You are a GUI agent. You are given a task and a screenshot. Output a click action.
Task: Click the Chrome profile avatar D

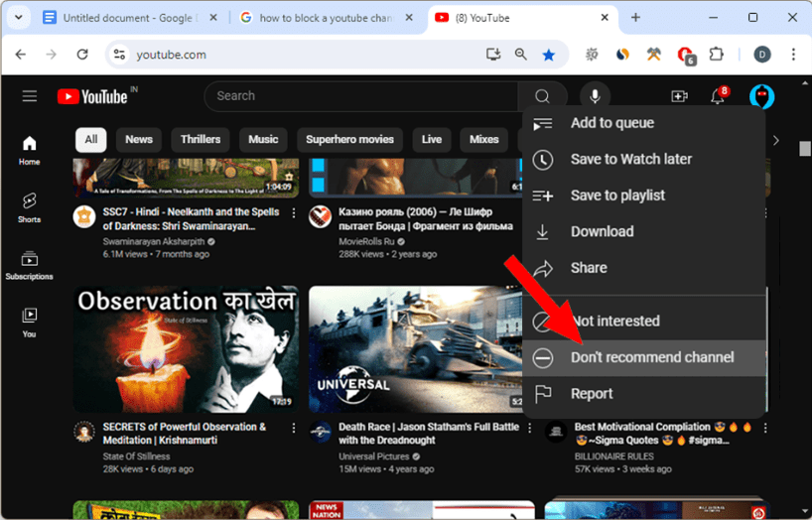pyautogui.click(x=761, y=55)
